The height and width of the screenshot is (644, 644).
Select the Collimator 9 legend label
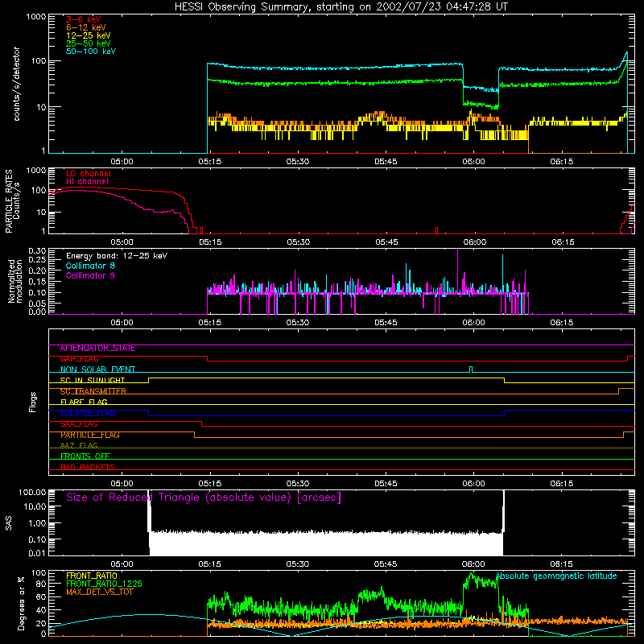point(90,275)
